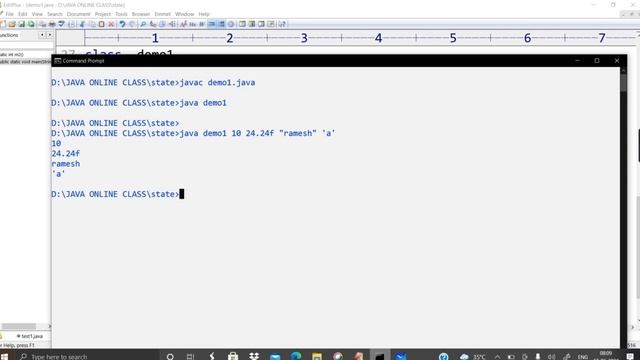
Task: Click the 'javac demo1.java' command line
Action: click(x=153, y=82)
